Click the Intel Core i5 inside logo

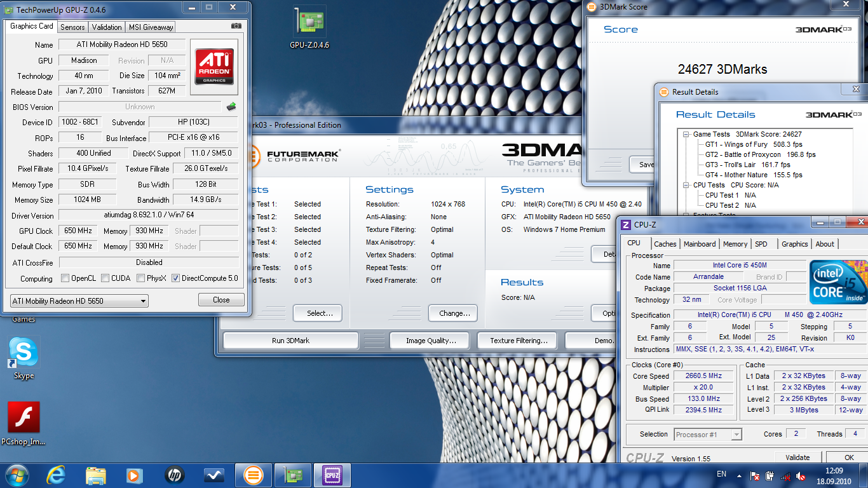tap(839, 282)
